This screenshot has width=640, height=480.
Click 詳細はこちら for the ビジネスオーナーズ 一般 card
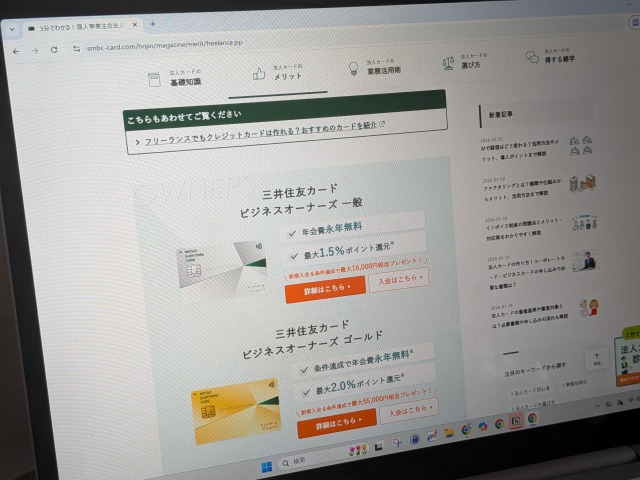pyautogui.click(x=325, y=289)
